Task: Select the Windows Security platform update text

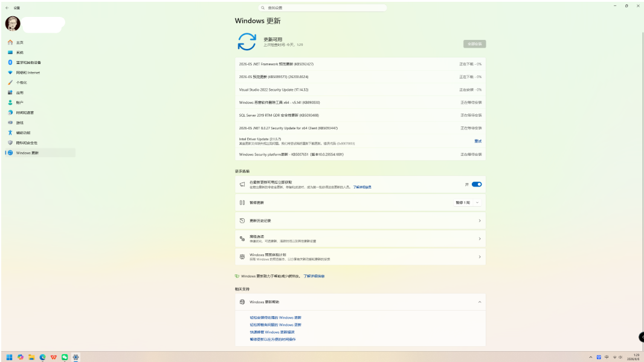Action: 291,155
